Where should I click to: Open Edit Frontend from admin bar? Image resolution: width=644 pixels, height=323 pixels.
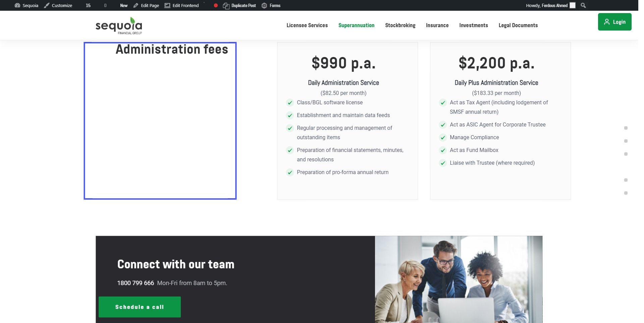(x=181, y=5)
